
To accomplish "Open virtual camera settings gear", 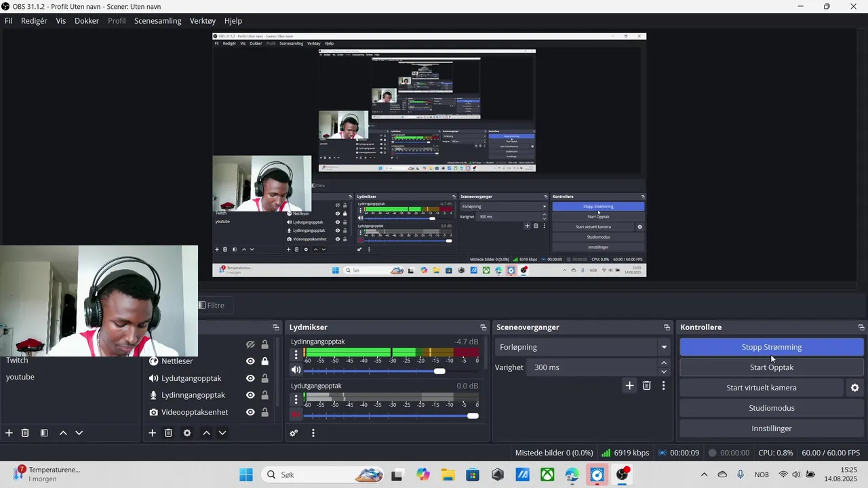I will click(854, 388).
